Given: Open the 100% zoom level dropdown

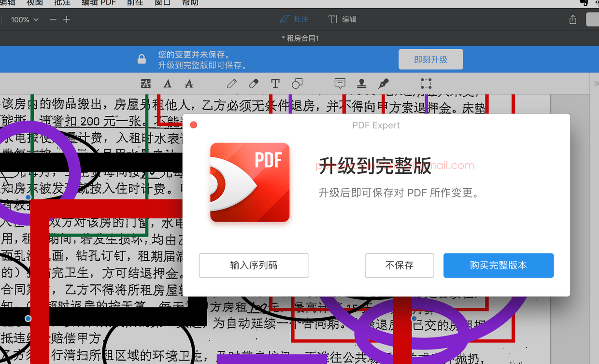Looking at the screenshot, I should point(25,19).
